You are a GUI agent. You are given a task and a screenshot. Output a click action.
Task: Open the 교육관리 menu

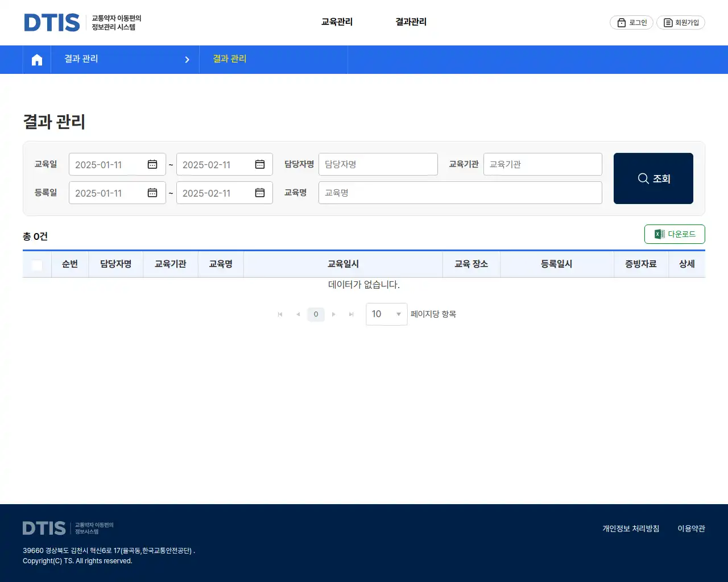pyautogui.click(x=337, y=22)
